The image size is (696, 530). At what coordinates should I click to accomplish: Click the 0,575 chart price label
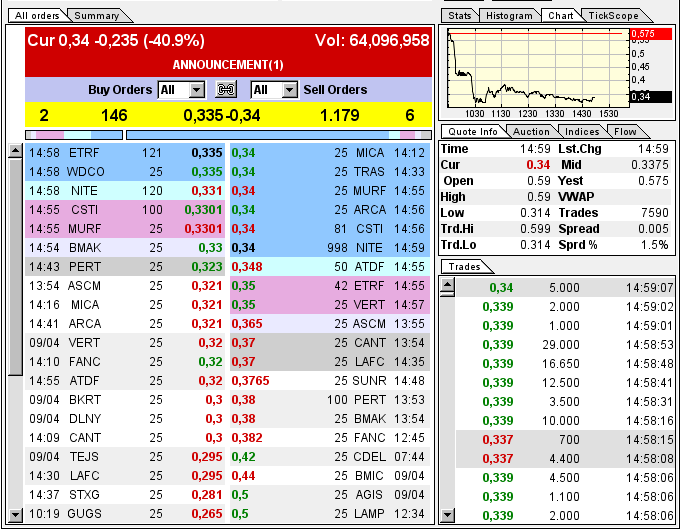tap(651, 34)
